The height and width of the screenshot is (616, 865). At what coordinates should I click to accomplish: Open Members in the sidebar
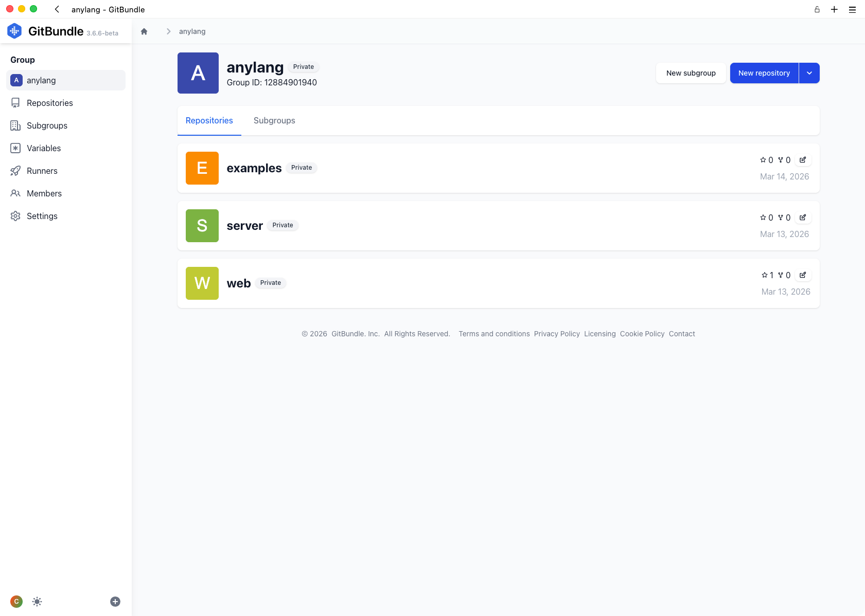click(x=66, y=193)
